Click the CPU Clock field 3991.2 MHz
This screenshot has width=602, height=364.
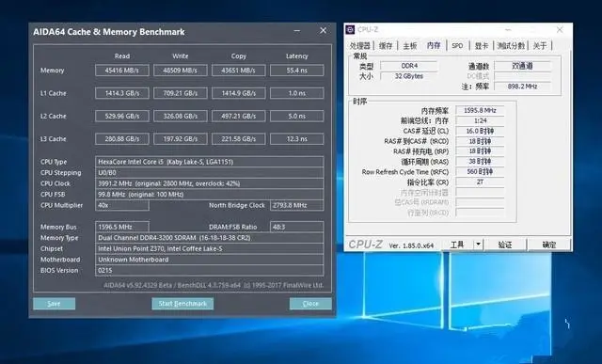pos(209,183)
